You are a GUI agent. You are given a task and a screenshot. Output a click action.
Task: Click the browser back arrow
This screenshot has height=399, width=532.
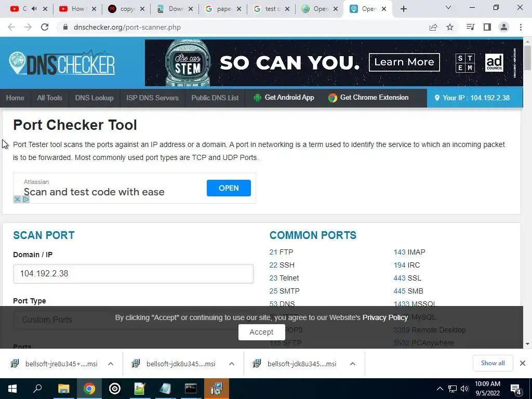pos(11,27)
